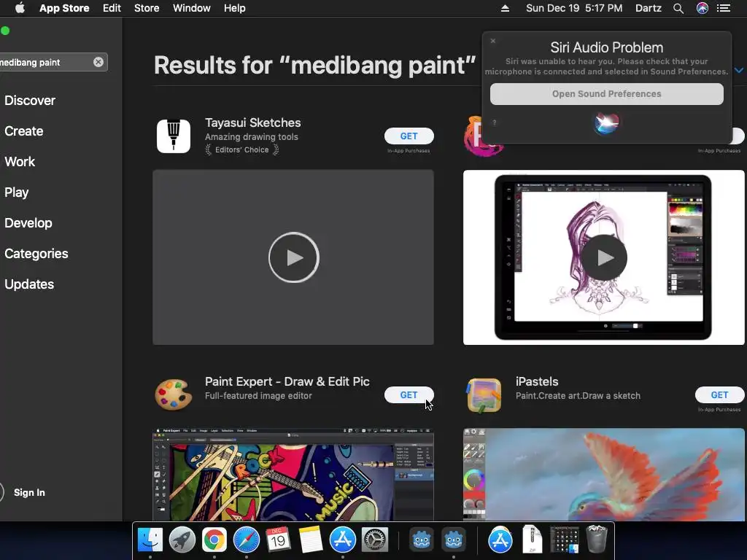The height and width of the screenshot is (560, 747).
Task: Click the green fullscreen window button
Action: tap(5, 31)
